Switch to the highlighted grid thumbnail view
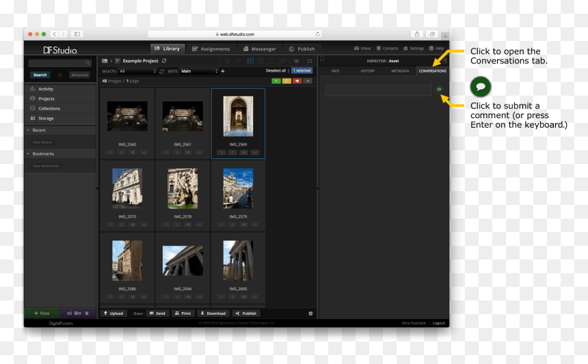 coord(250,61)
